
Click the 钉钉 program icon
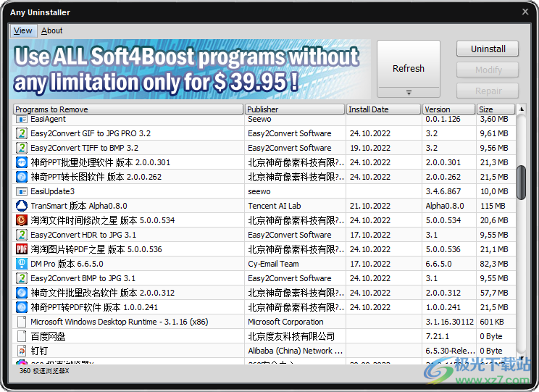[22, 351]
